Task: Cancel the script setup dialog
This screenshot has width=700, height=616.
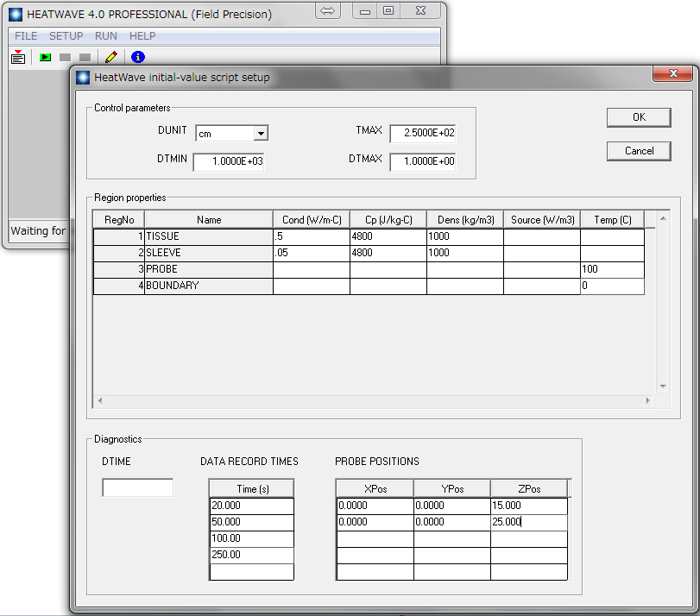Action: [639, 151]
